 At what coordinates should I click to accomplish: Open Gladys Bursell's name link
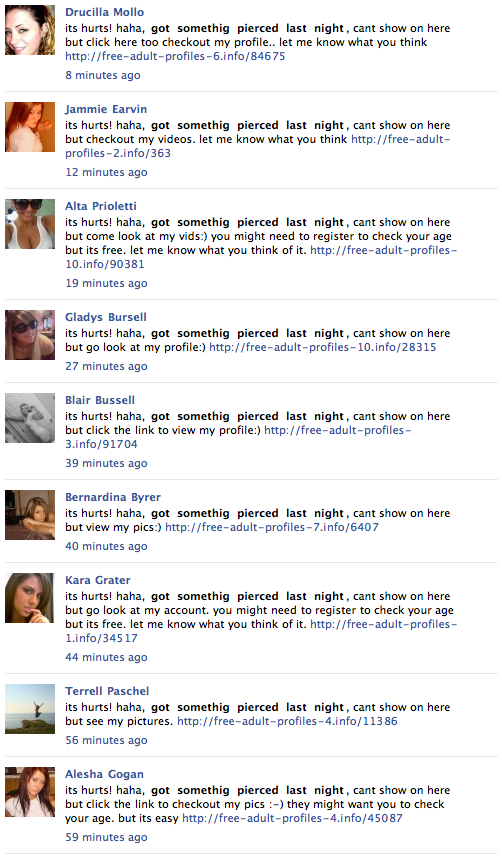[106, 317]
